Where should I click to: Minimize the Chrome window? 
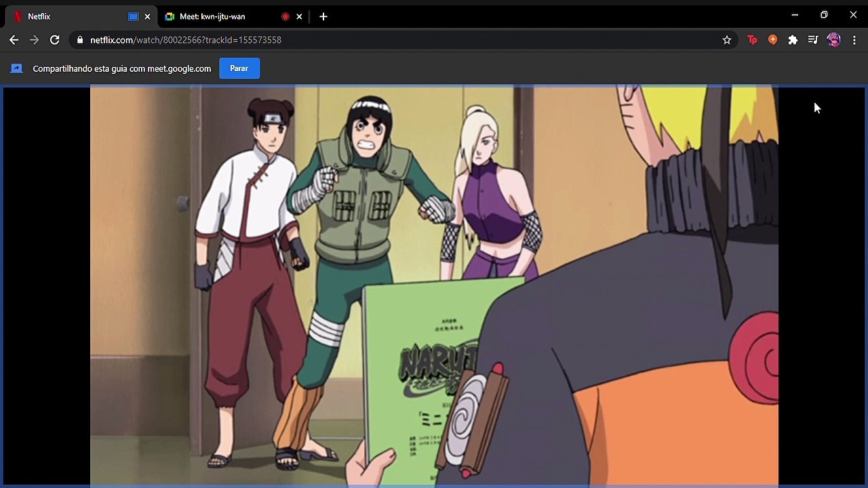click(795, 14)
